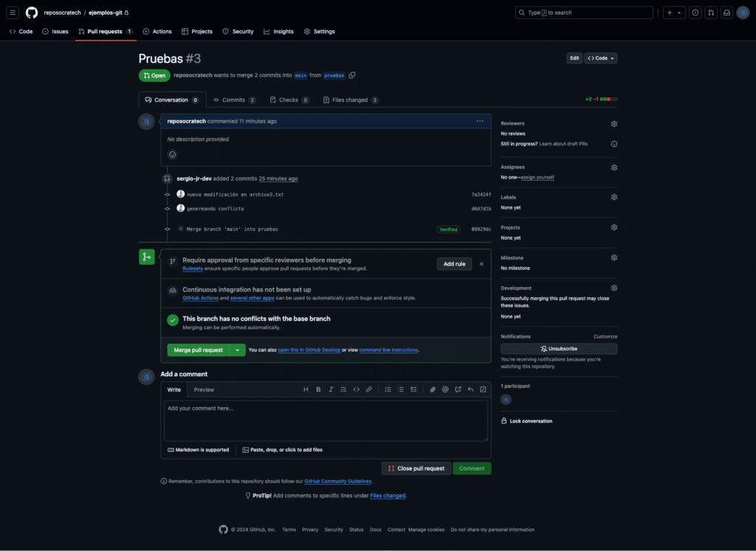The width and height of the screenshot is (756, 551).
Task: Insert a heading with the H icon
Action: [306, 389]
